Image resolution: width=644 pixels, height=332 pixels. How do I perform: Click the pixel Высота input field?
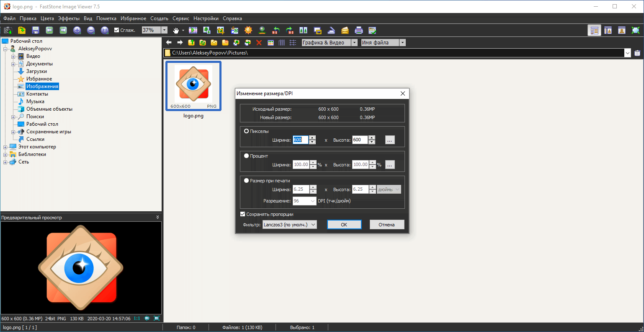click(360, 140)
